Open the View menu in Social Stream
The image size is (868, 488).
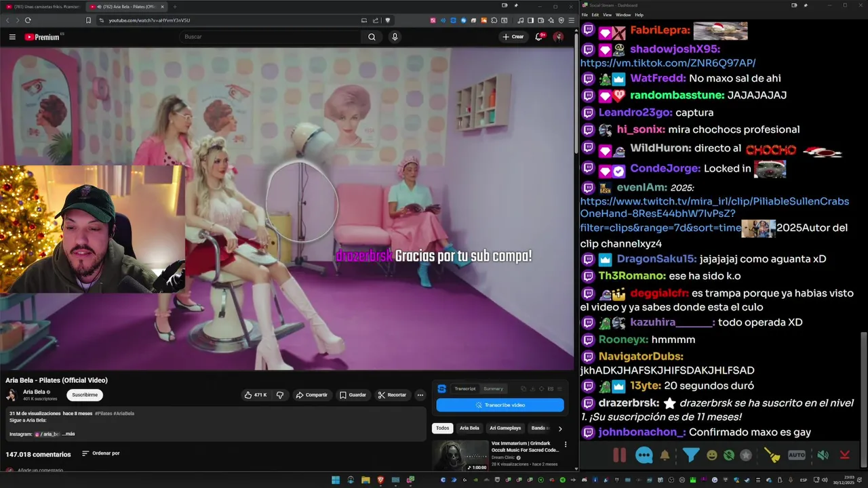pyautogui.click(x=607, y=14)
